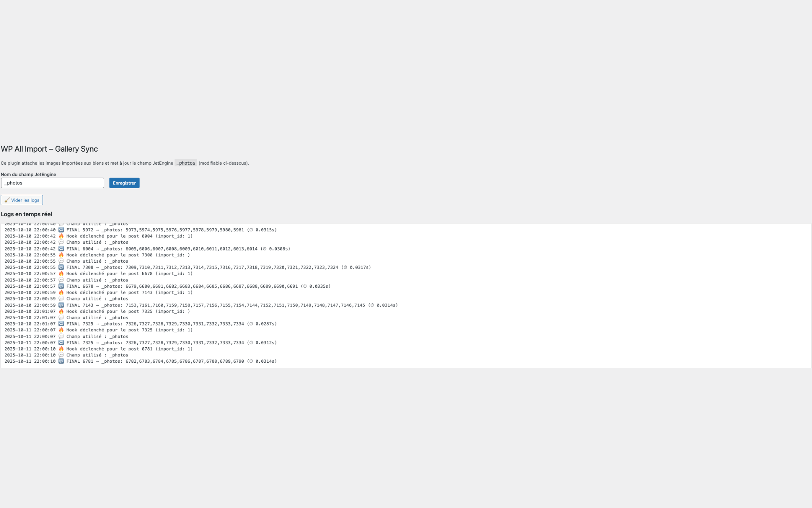This screenshot has width=812, height=508.
Task: Click stopwatch icon beside 0.0287s
Action: pyautogui.click(x=251, y=324)
